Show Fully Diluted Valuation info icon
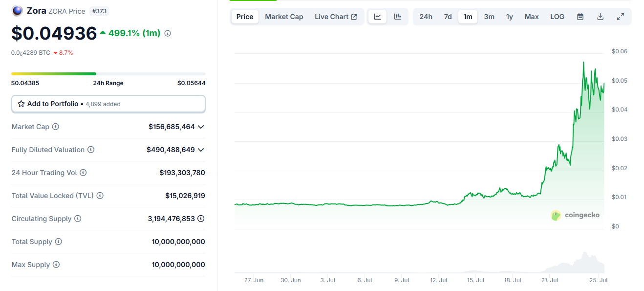 (x=91, y=150)
